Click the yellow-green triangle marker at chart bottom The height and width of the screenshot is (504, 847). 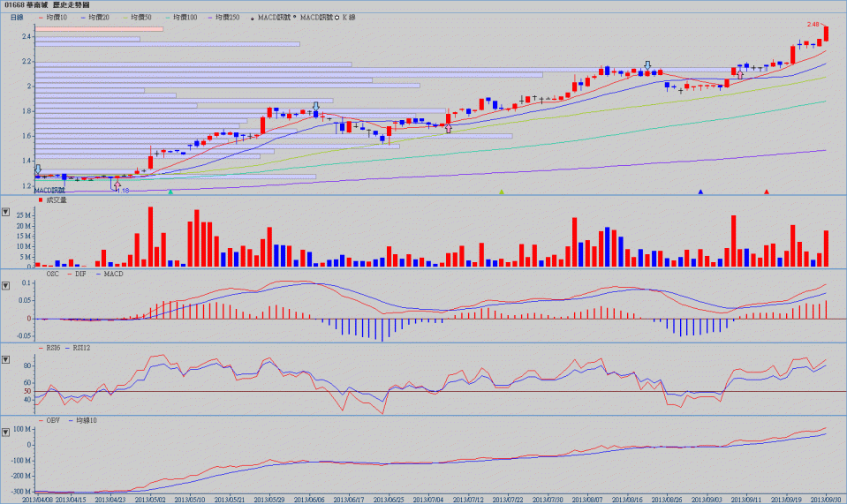point(502,192)
